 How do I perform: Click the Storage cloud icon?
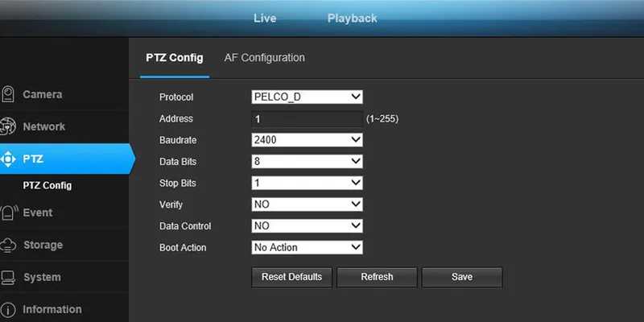click(x=8, y=246)
